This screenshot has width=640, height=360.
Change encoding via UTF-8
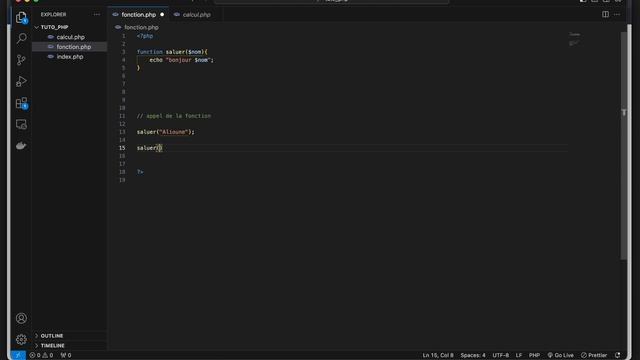[x=500, y=355]
